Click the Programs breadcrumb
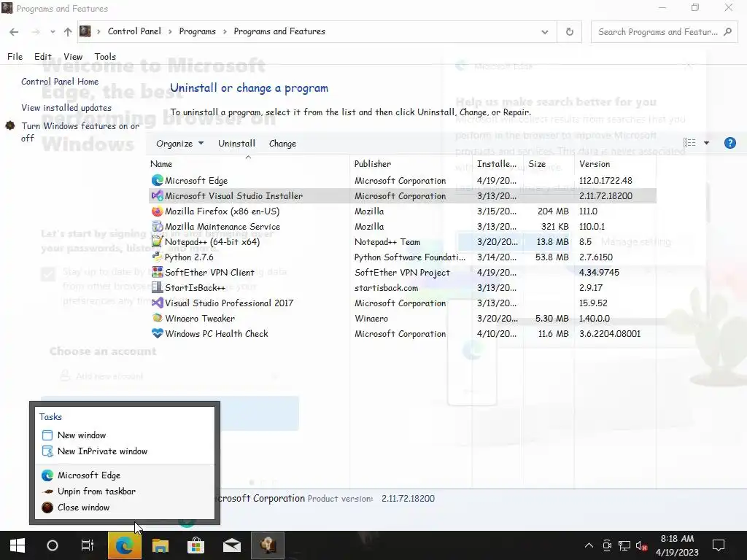This screenshot has height=560, width=747. coord(197,31)
